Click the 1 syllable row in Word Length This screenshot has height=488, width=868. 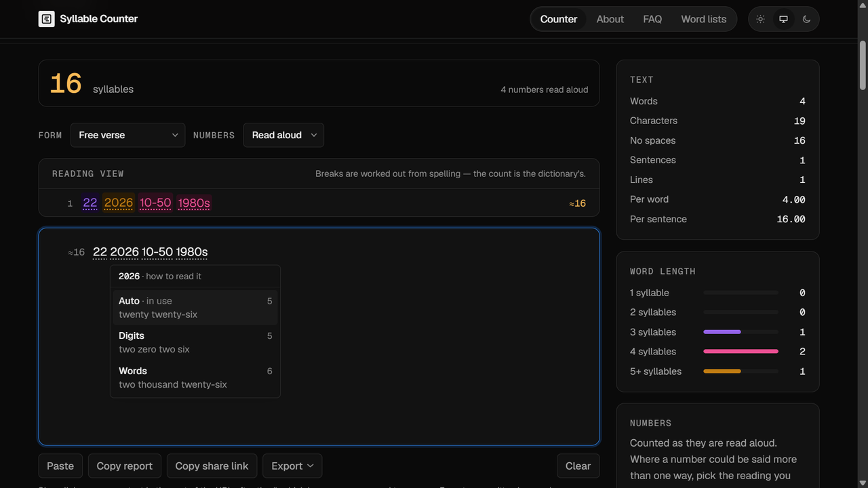[717, 293]
